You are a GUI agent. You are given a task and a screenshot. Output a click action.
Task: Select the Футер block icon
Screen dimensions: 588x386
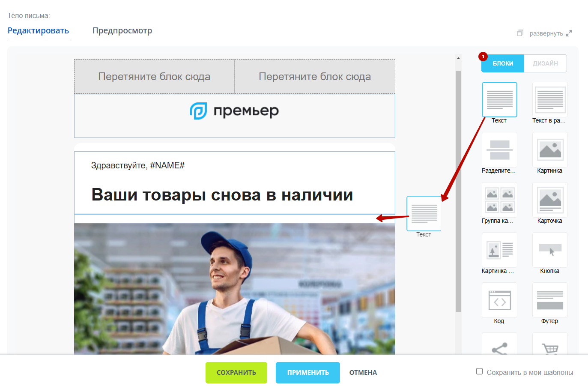tap(550, 300)
